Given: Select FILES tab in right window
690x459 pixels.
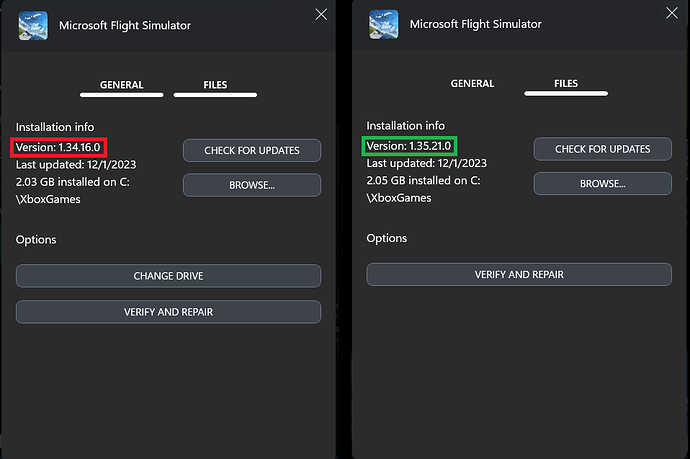Looking at the screenshot, I should pyautogui.click(x=566, y=84).
